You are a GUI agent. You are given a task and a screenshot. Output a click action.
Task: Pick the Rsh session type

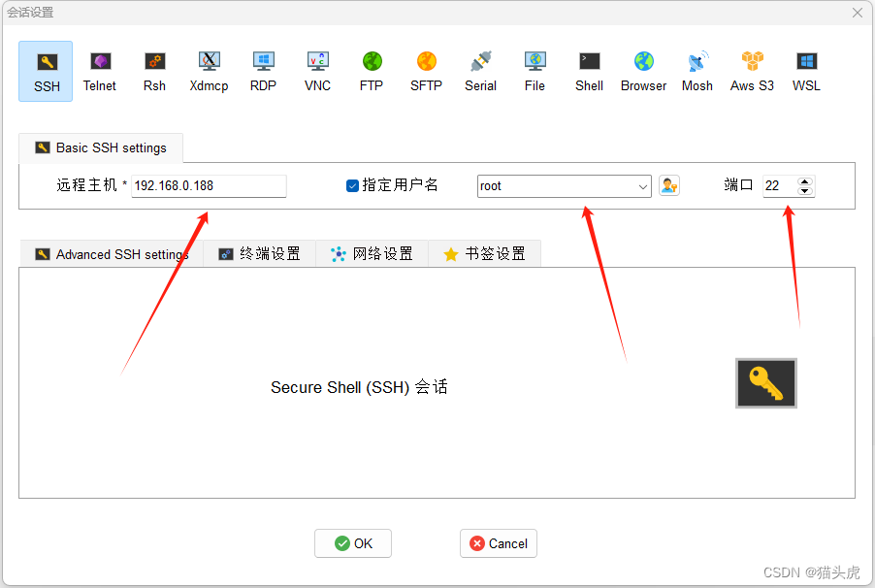[x=154, y=72]
